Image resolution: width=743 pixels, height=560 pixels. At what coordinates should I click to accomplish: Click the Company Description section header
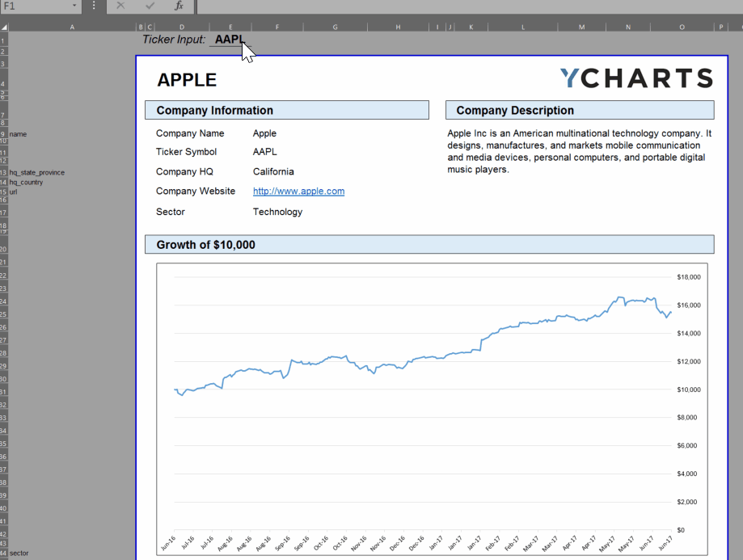tap(580, 110)
